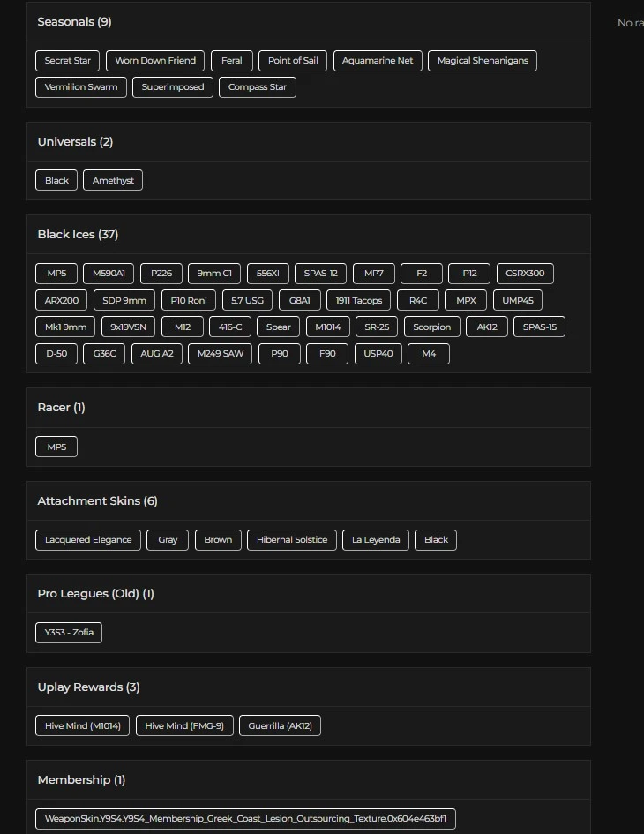Image resolution: width=644 pixels, height=834 pixels.
Task: Click the M249 SAW tag
Action: coord(221,354)
